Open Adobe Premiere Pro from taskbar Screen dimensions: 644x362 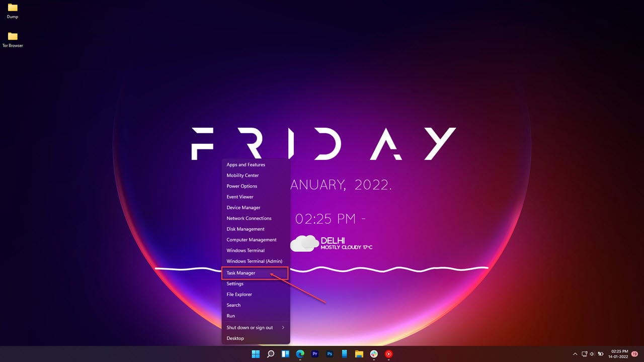[x=314, y=354]
